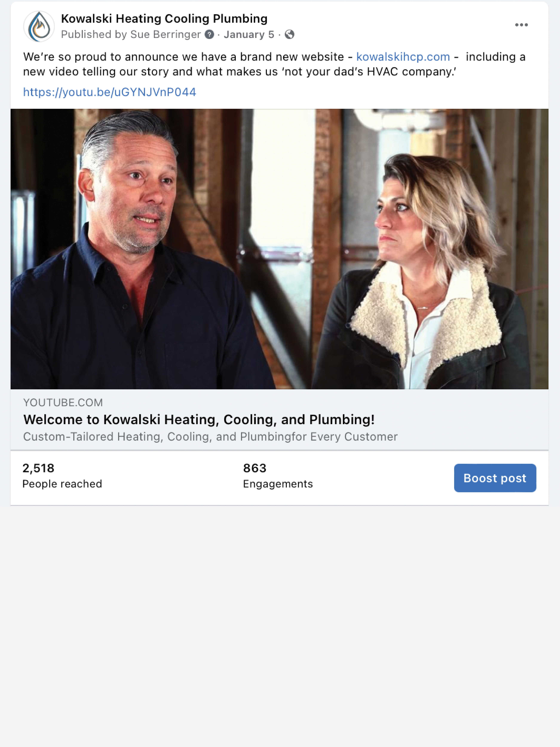This screenshot has width=560, height=747.
Task: Click the YOUTUBE.COM source label
Action: click(63, 402)
